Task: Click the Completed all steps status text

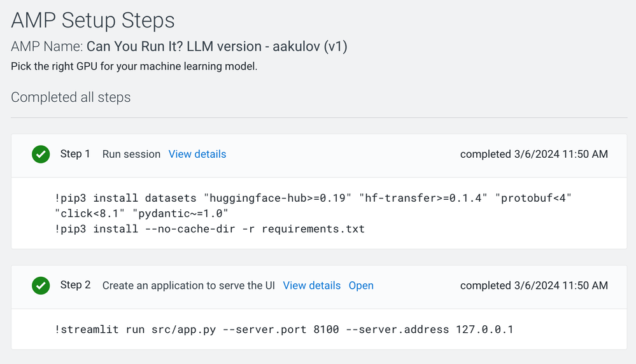Action: (x=71, y=97)
